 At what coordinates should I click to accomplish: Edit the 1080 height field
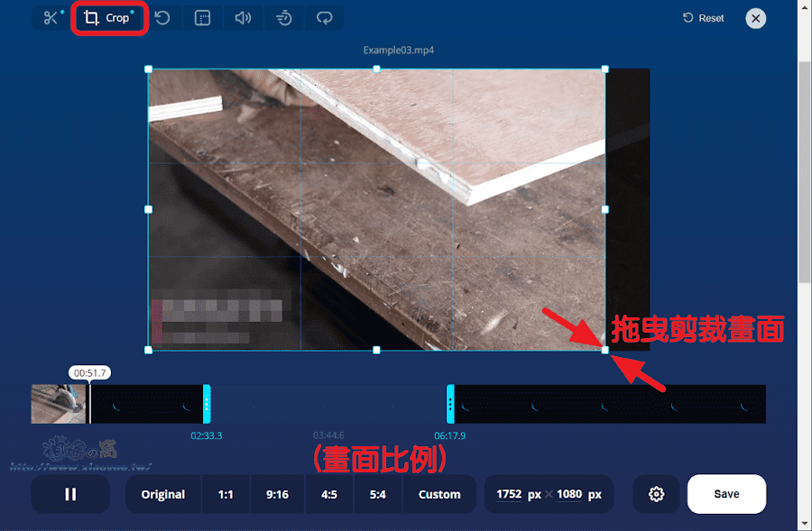pyautogui.click(x=569, y=494)
